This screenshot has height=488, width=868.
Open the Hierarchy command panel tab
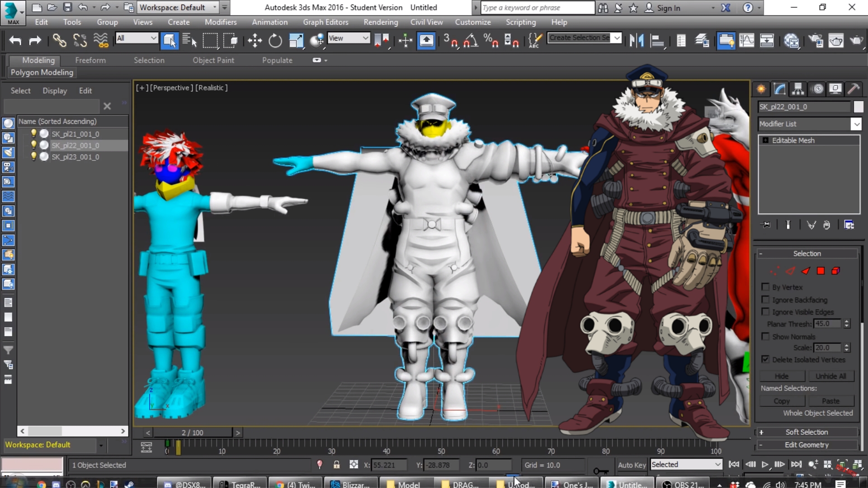click(798, 89)
